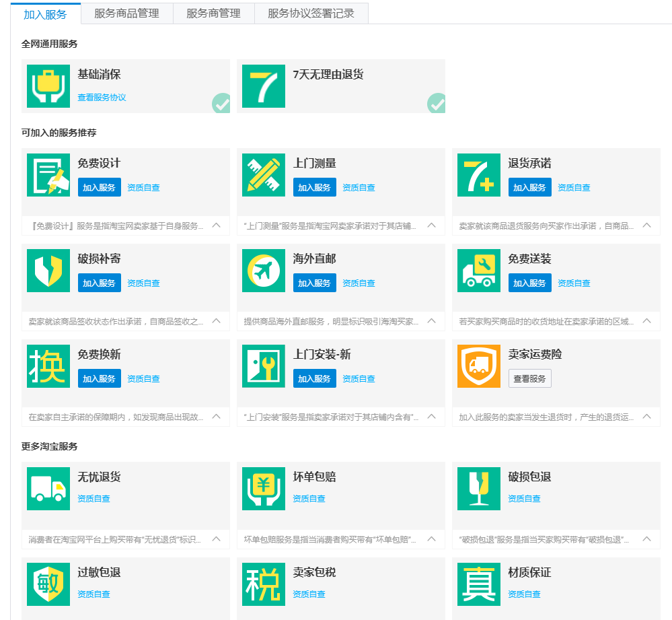Collapse the 退货承诺 description chevron
Viewport: 672px width, 620px height.
(x=646, y=225)
